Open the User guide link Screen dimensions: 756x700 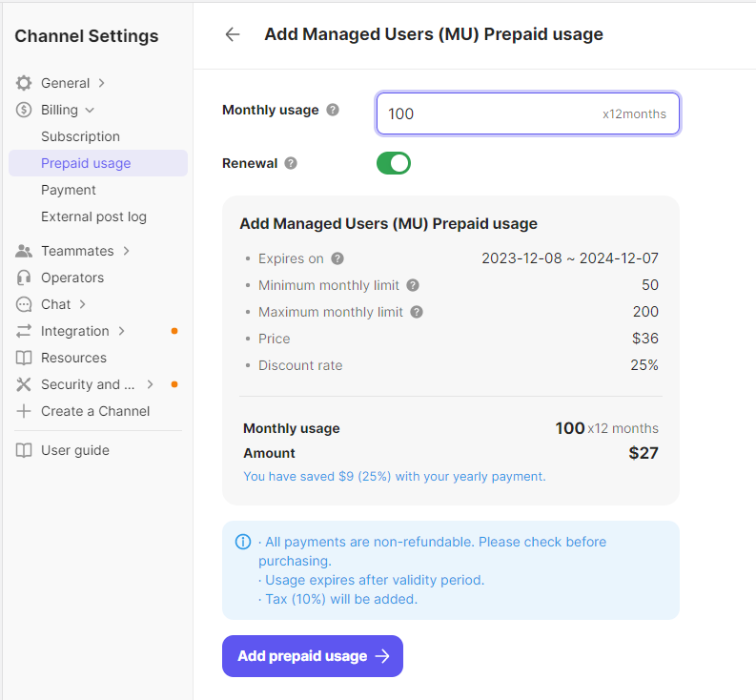75,450
